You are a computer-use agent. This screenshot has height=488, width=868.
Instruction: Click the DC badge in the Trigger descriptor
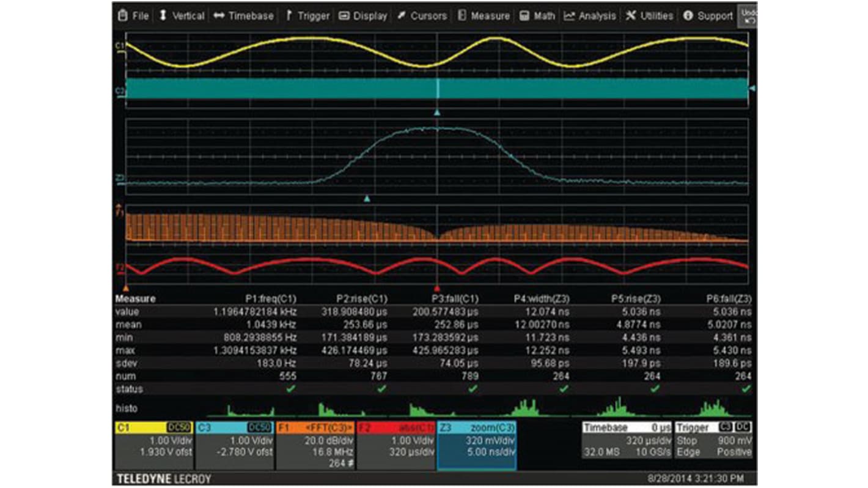743,427
